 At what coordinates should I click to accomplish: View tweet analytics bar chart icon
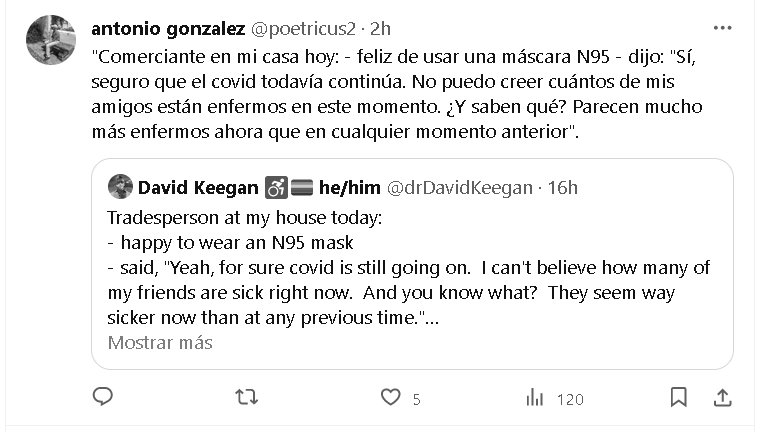pos(535,398)
